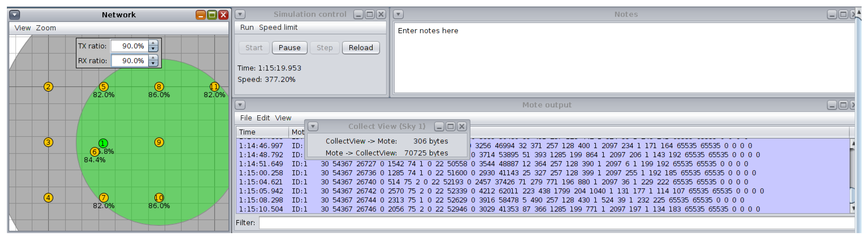The height and width of the screenshot is (240, 868).
Task: Open the Speed limit menu
Action: point(278,27)
